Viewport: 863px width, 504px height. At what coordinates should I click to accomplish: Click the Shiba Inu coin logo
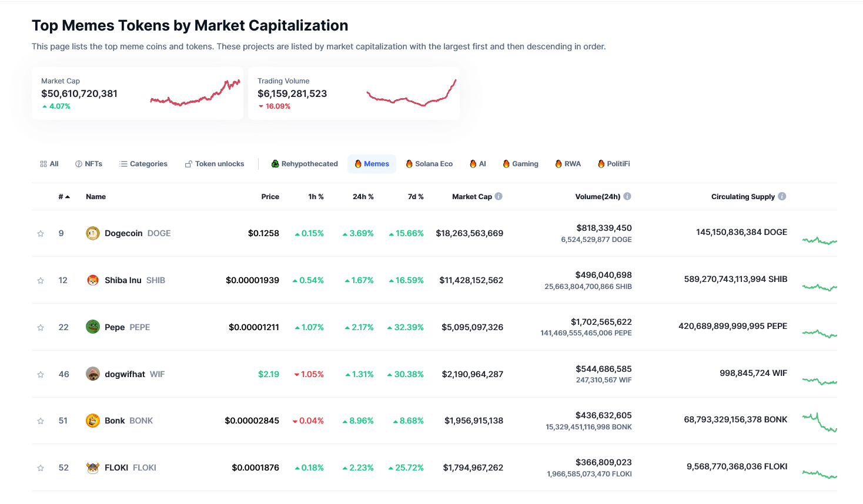93,280
